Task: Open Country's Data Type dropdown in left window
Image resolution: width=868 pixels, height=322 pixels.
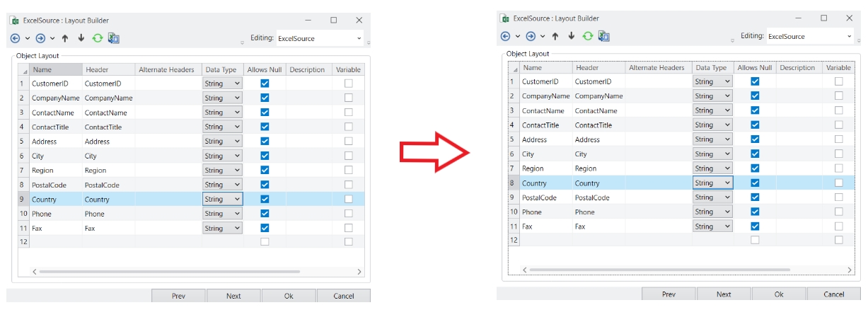Action: (223, 200)
